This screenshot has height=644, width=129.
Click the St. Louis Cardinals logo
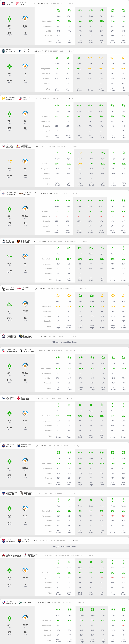(x=18, y=146)
